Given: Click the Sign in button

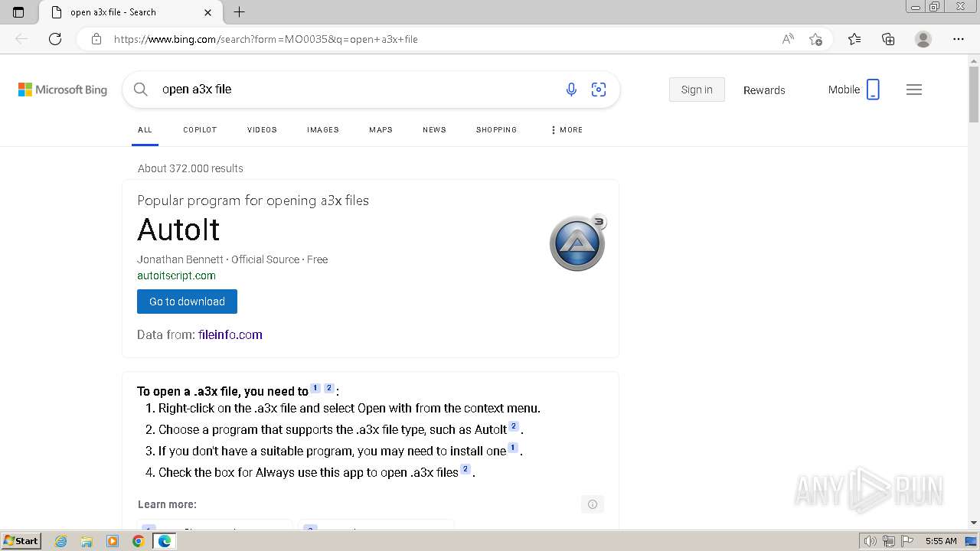Looking at the screenshot, I should click(697, 90).
